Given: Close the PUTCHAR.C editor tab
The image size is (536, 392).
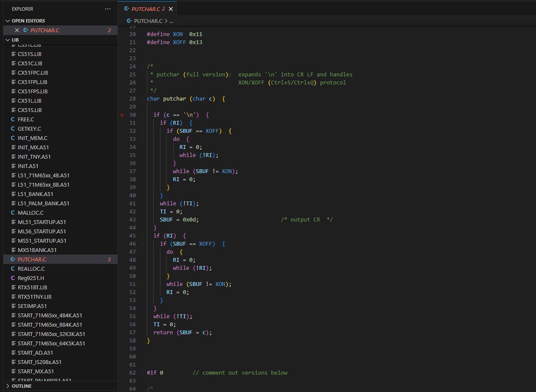Looking at the screenshot, I should click(x=171, y=9).
